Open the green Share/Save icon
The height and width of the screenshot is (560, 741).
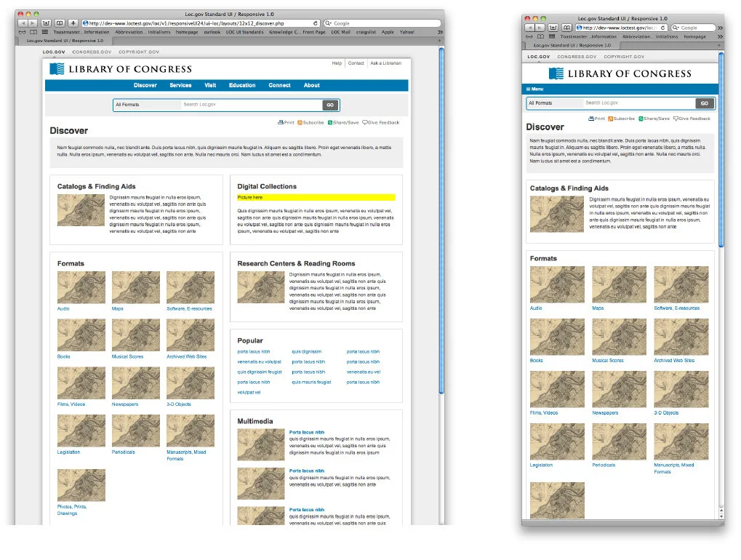tap(331, 122)
